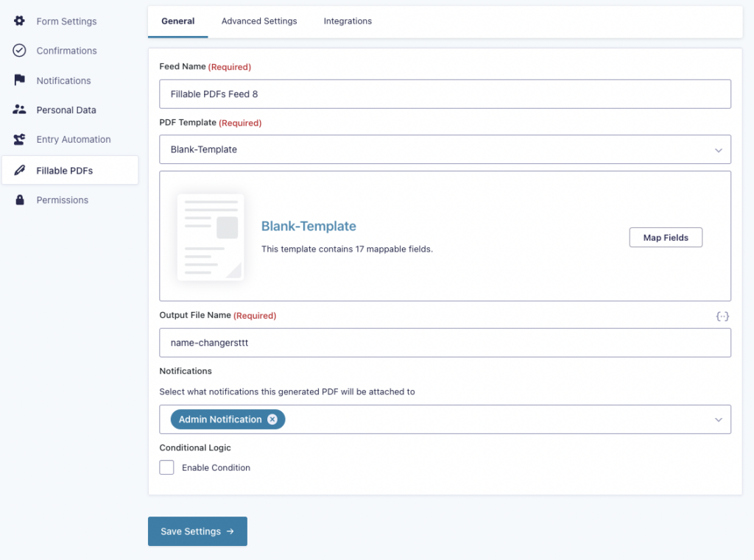
Task: Open the Integrations tab
Action: click(348, 21)
